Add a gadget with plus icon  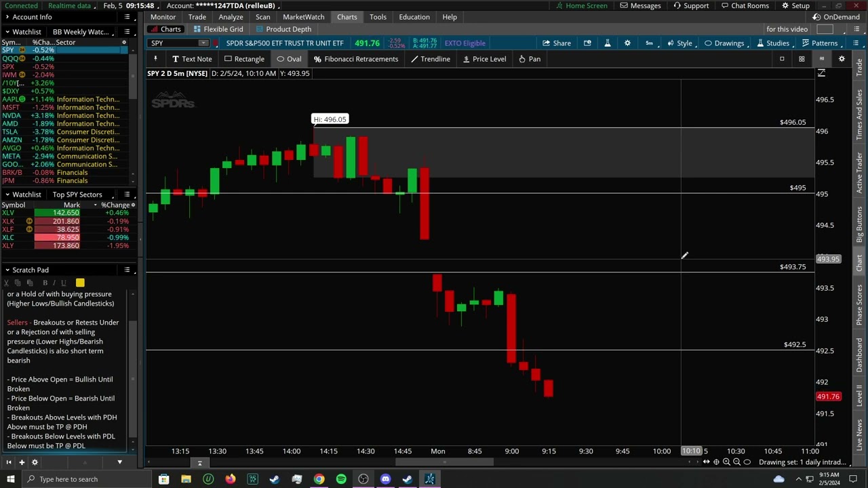pyautogui.click(x=22, y=462)
